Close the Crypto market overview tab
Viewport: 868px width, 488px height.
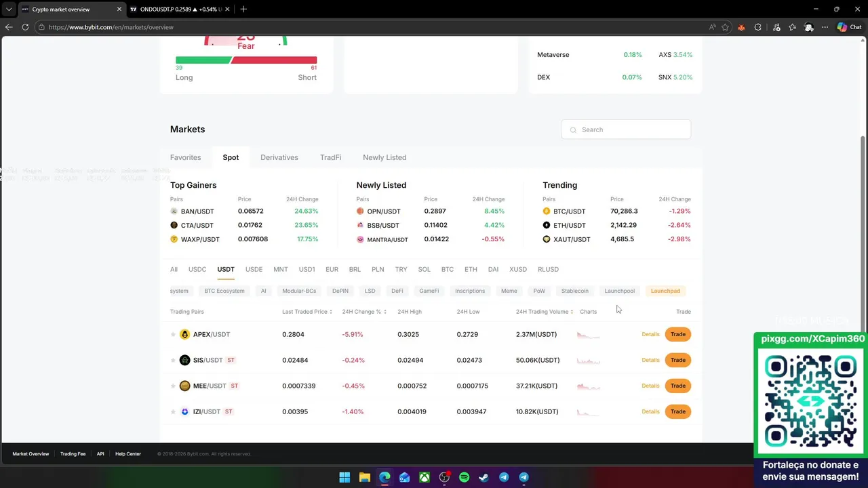click(x=119, y=9)
